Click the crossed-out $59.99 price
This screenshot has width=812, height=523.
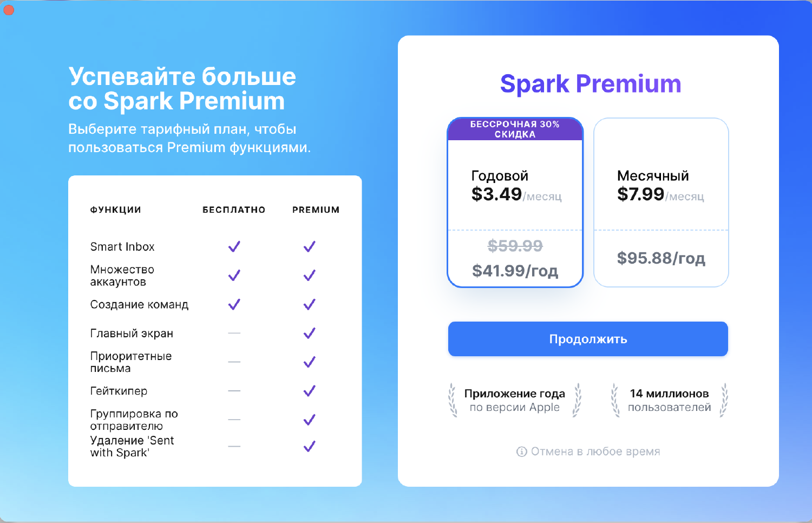coord(515,246)
